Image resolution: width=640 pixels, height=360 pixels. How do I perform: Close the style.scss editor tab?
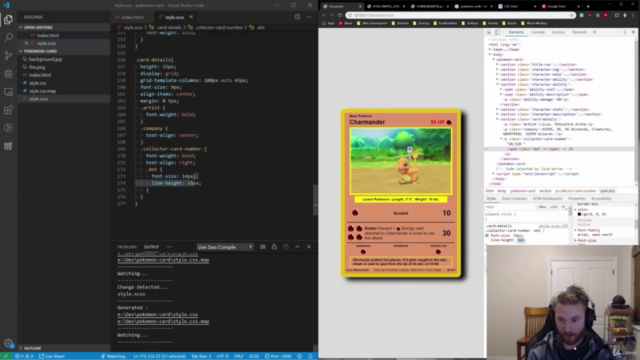coord(191,17)
